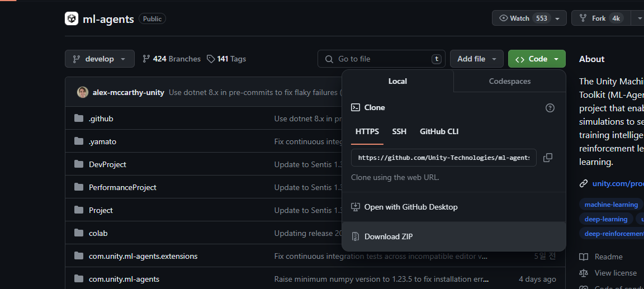Choose Download ZIP
This screenshot has width=644, height=289.
[x=454, y=236]
